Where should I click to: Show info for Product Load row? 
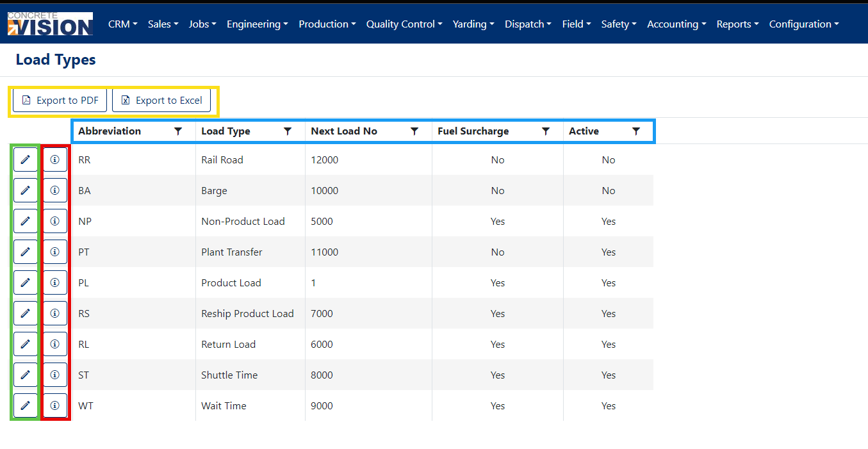point(55,282)
